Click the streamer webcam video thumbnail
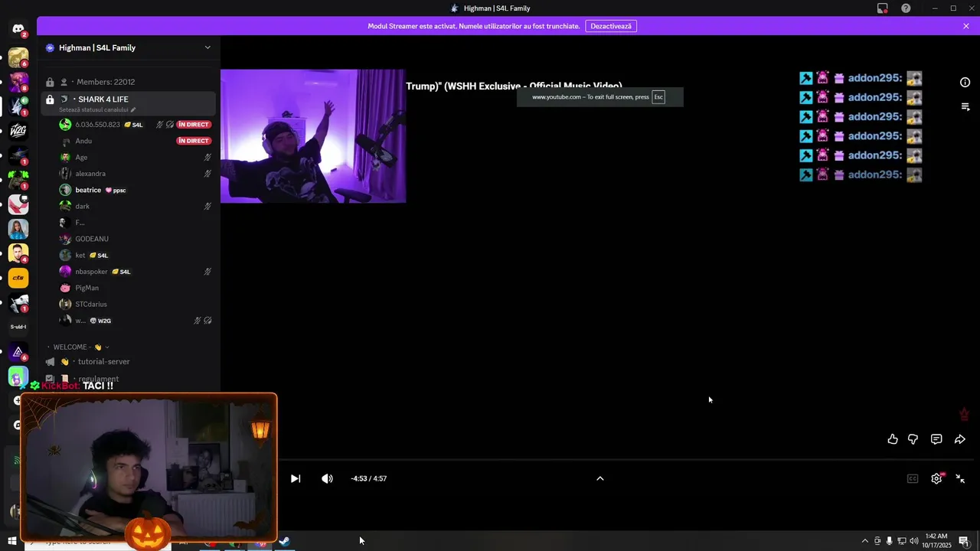Image resolution: width=980 pixels, height=551 pixels. (313, 136)
